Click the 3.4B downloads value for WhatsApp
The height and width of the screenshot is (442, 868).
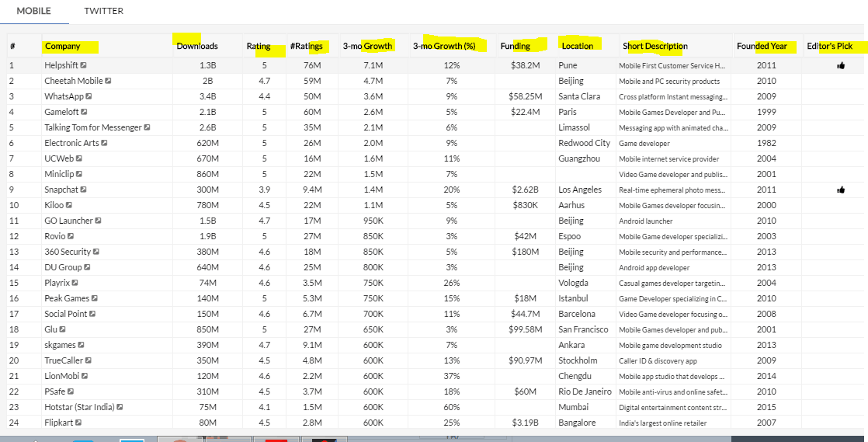click(x=207, y=96)
